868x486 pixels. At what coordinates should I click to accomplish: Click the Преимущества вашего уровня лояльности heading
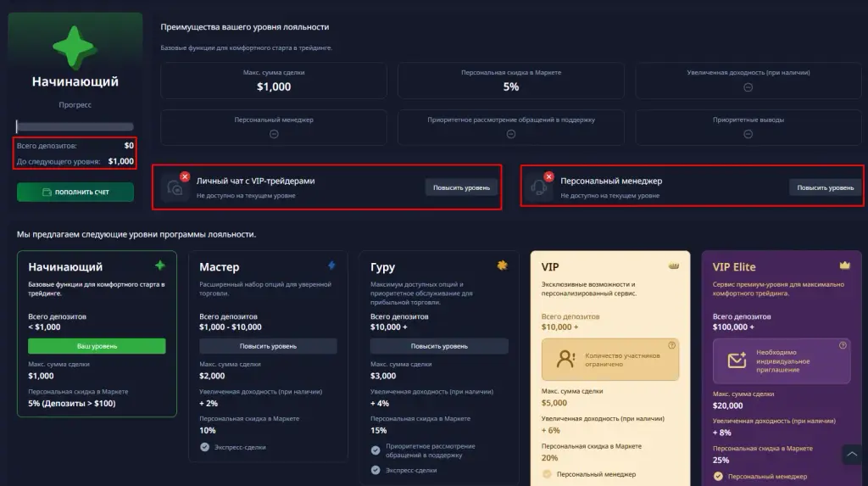click(x=245, y=26)
